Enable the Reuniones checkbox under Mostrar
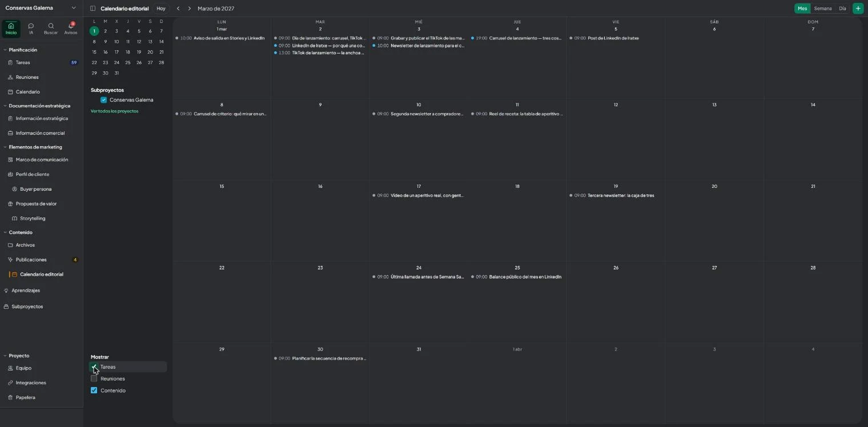The height and width of the screenshot is (427, 868). 94,378
